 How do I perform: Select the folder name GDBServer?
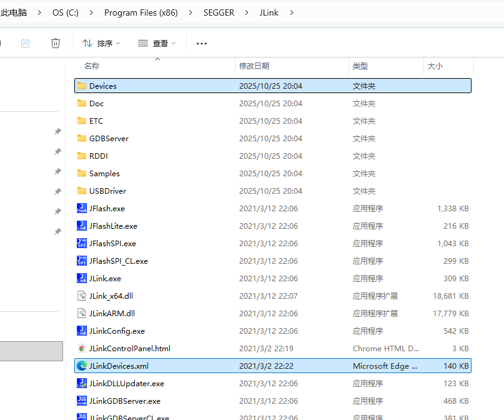tap(109, 139)
